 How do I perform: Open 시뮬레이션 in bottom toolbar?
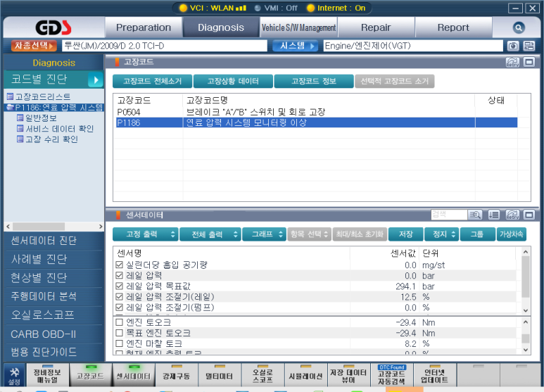pyautogui.click(x=305, y=375)
